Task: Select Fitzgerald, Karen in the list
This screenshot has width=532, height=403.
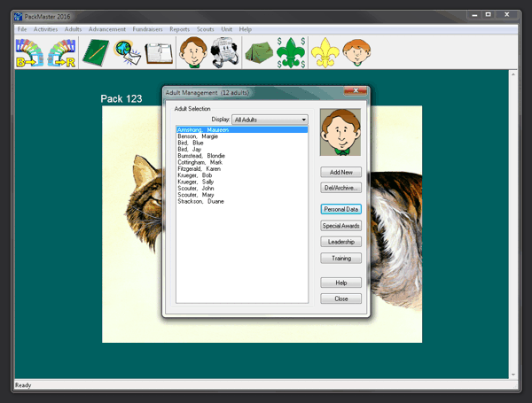Action: (x=242, y=169)
